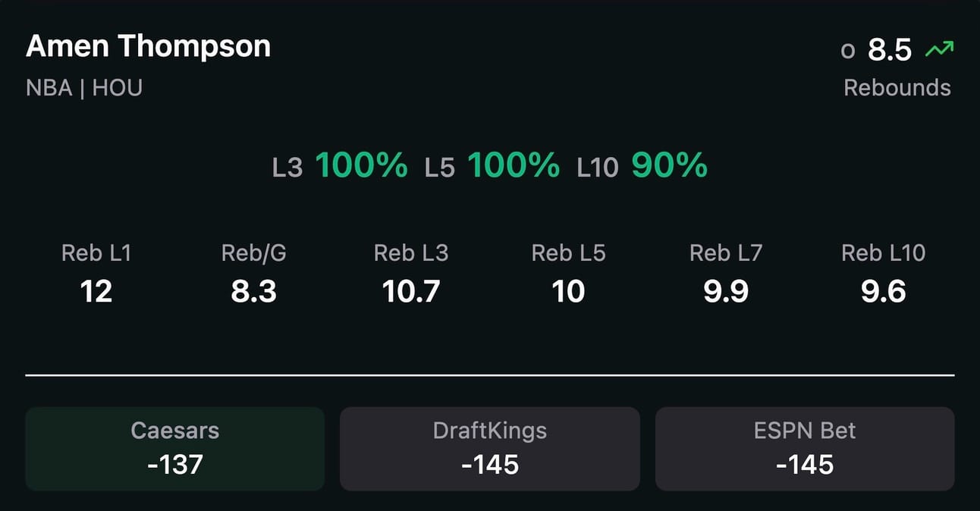Click the Reb L10 stat of 9.6
The image size is (980, 511).
tap(884, 291)
